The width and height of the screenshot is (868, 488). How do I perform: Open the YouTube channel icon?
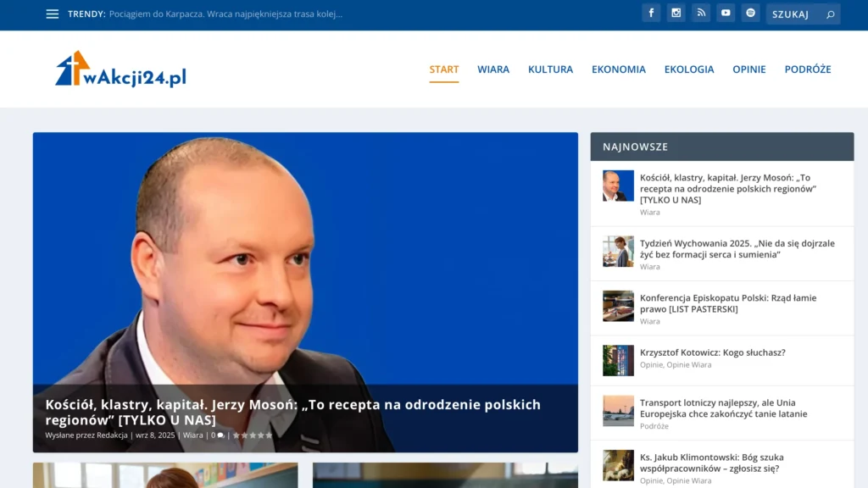click(x=725, y=13)
